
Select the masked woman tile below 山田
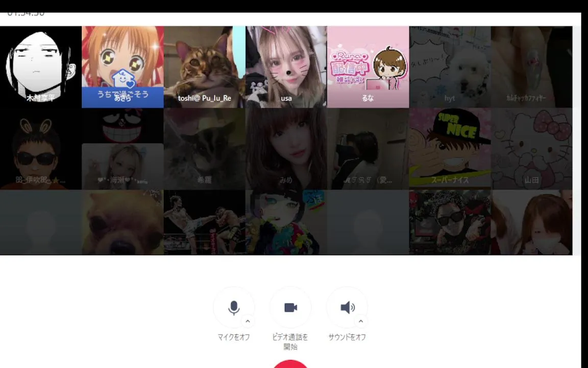531,222
